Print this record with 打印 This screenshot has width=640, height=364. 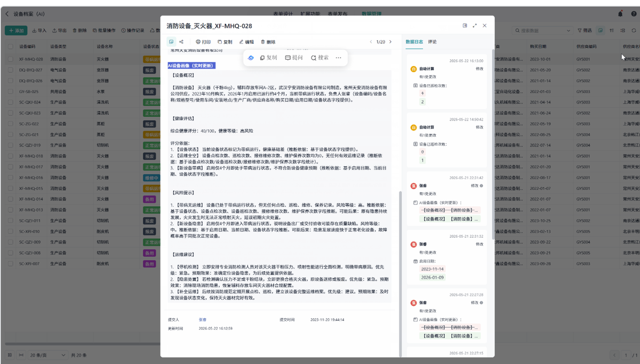203,42
